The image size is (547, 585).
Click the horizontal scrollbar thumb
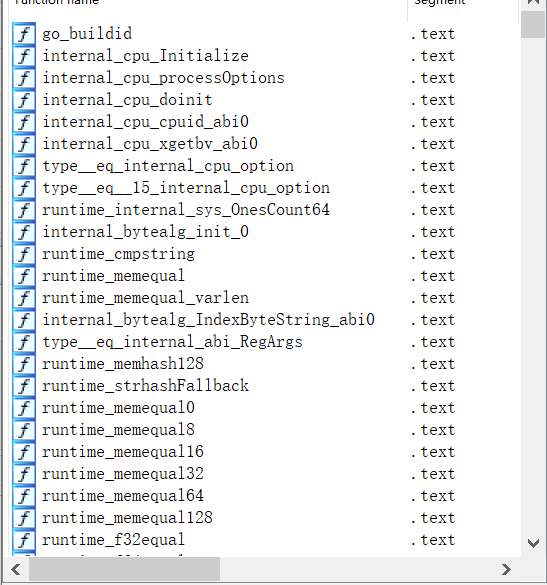[x=125, y=569]
